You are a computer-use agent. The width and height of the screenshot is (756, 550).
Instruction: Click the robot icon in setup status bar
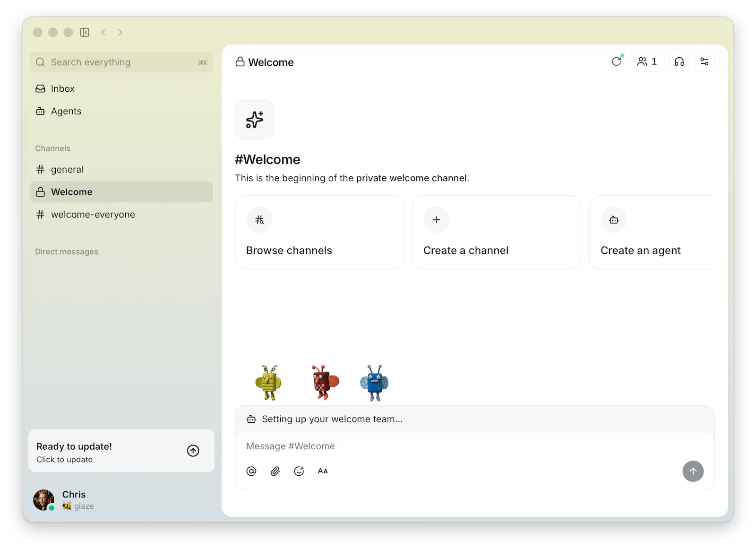[251, 419]
